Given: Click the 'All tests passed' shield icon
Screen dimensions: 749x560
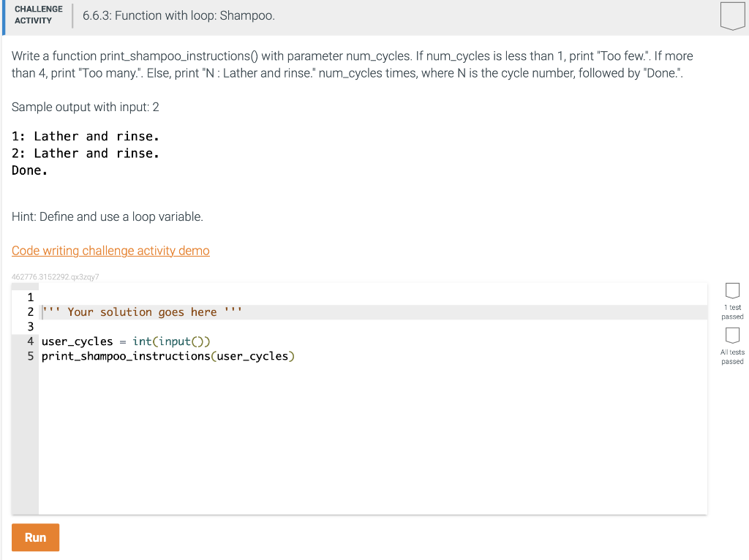Looking at the screenshot, I should tap(732, 336).
